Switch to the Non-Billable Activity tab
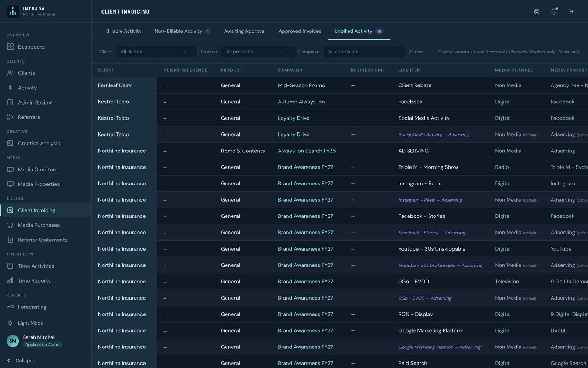The width and height of the screenshot is (588, 368). (x=183, y=31)
